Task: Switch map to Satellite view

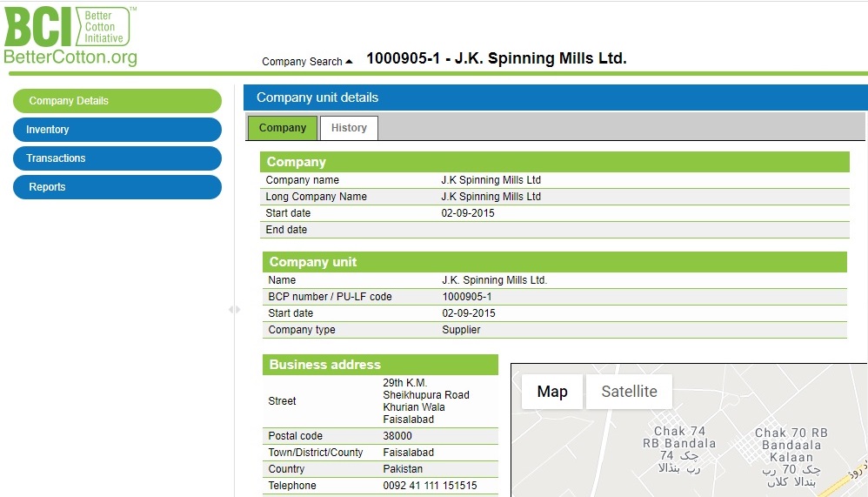Action: coord(629,392)
